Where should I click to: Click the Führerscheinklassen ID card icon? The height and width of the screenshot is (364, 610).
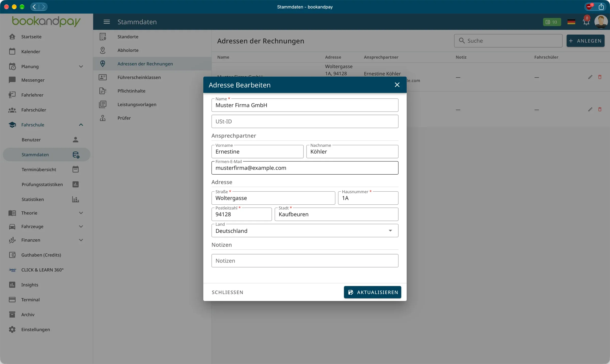coord(103,77)
